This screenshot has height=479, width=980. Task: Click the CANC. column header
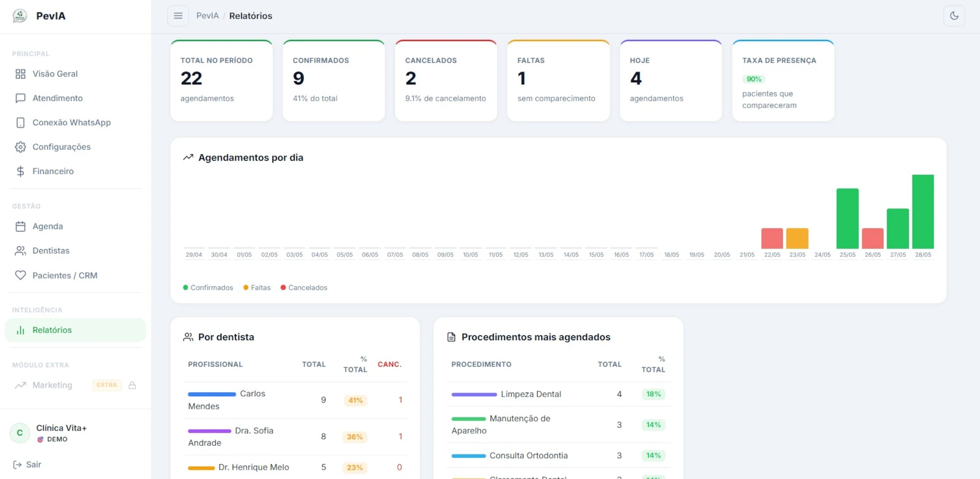point(390,365)
